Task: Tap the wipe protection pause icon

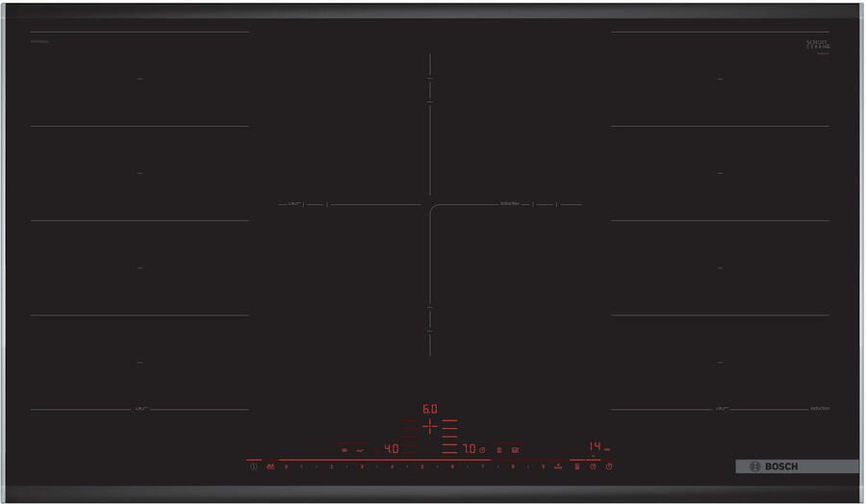Action: (x=576, y=466)
